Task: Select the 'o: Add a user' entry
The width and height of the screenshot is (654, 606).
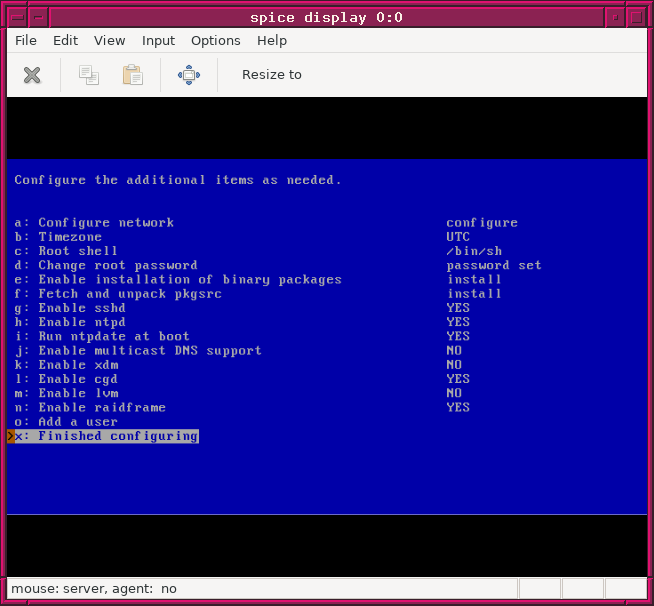Action: coord(67,422)
